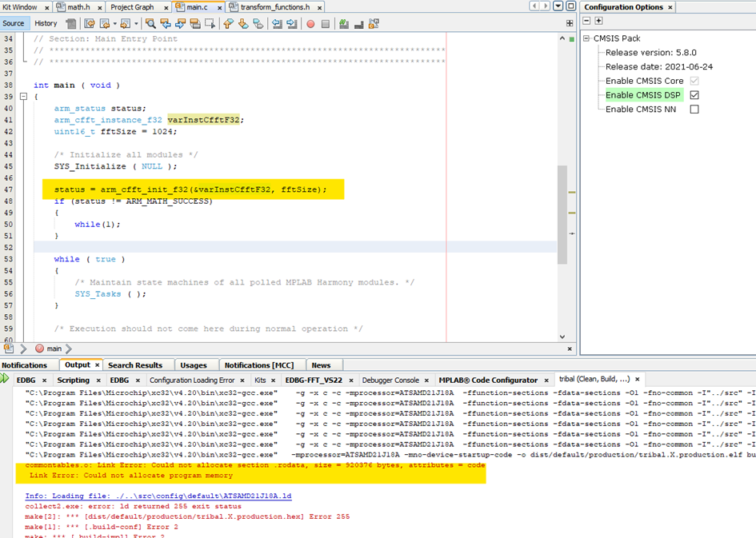Toggle the Source view button

(14, 23)
